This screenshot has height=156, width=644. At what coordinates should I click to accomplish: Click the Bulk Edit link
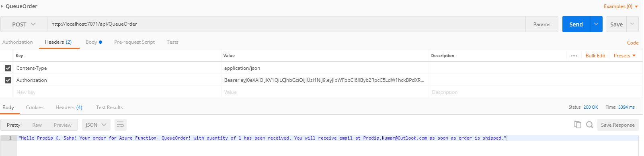pyautogui.click(x=595, y=56)
